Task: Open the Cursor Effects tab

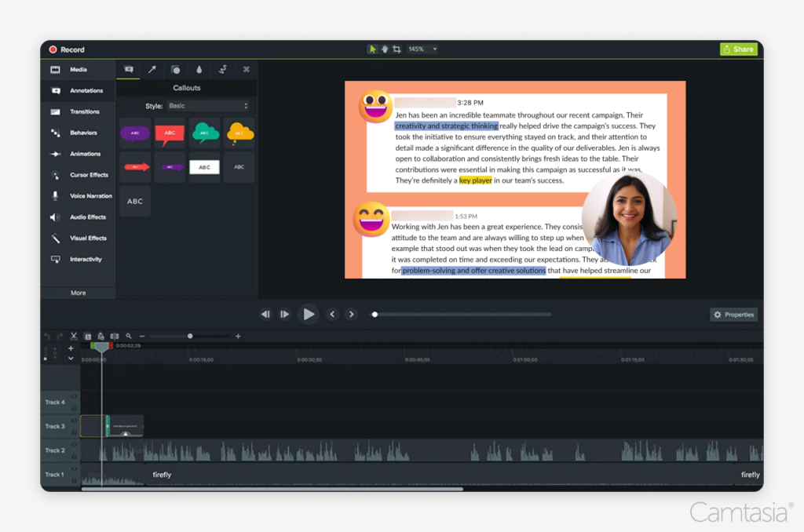Action: 78,175
